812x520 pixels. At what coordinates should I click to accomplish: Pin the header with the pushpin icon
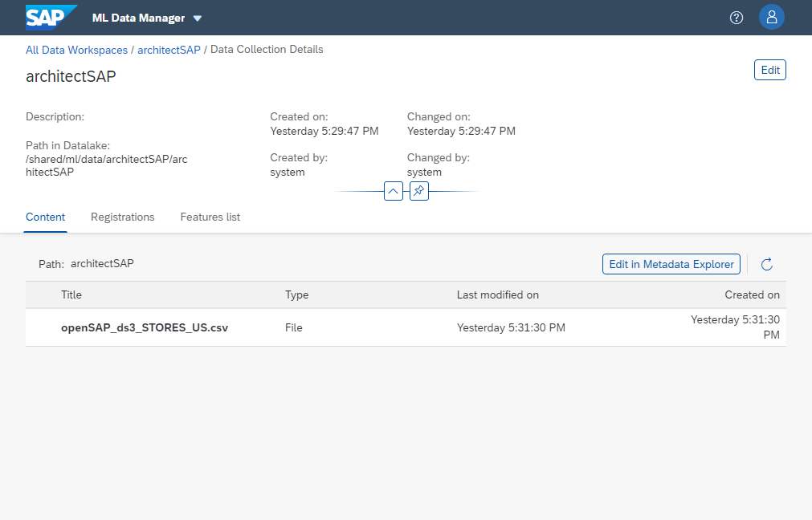tap(419, 191)
